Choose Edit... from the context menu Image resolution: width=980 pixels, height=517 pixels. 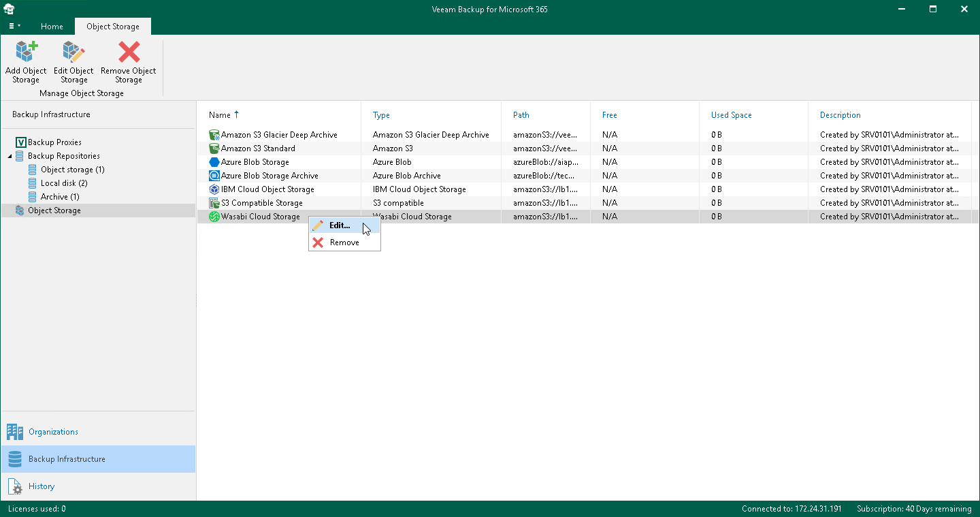(344, 225)
